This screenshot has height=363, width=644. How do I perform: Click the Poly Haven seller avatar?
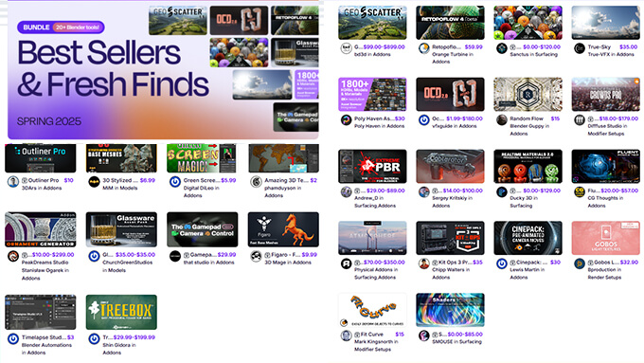[347, 120]
